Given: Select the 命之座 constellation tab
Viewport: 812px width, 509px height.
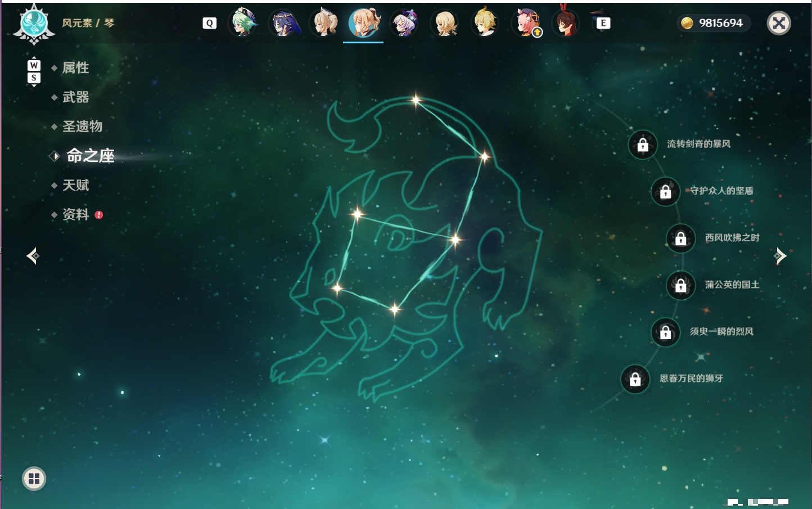Looking at the screenshot, I should coord(90,156).
